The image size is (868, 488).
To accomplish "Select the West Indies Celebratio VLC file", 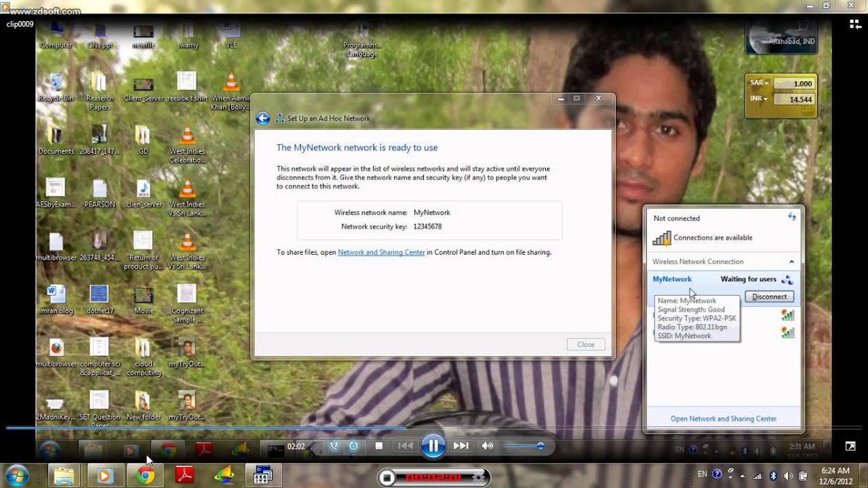I will [187, 144].
